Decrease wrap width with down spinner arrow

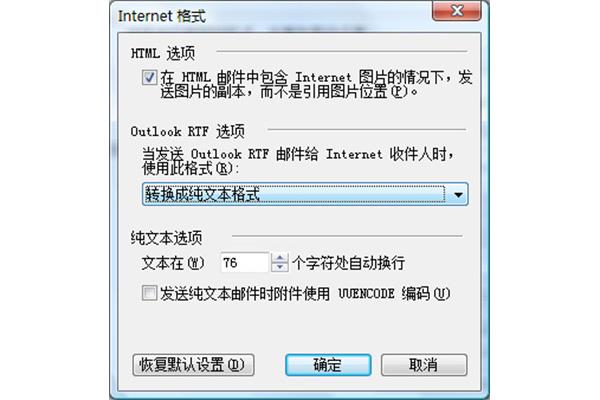click(x=280, y=267)
